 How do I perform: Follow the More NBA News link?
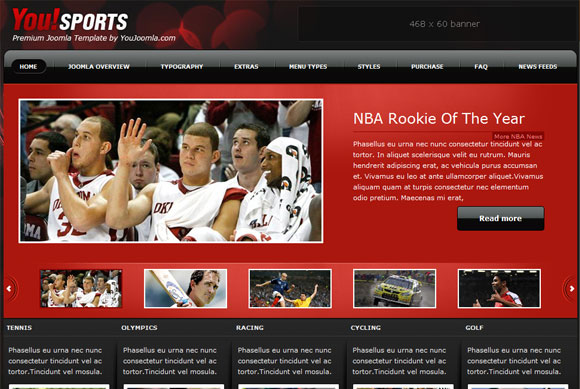pos(518,136)
